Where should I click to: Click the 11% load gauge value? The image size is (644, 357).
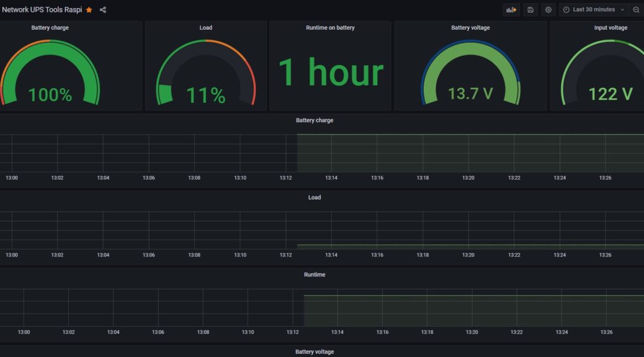click(x=206, y=95)
